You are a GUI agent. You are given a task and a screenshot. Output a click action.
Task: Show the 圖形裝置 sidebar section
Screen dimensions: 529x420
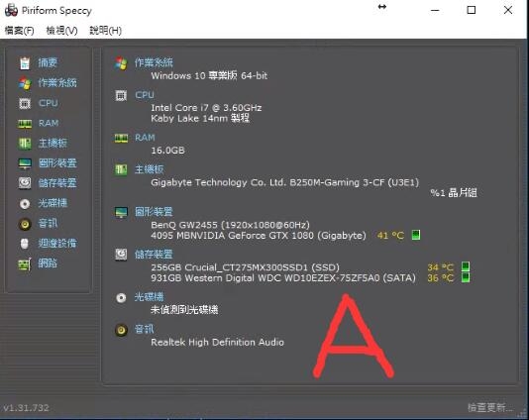[57, 163]
